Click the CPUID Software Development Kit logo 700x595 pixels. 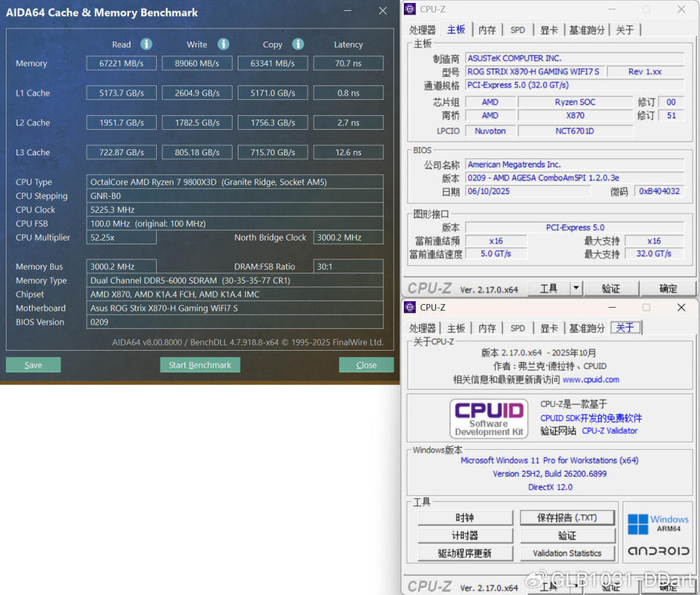pos(489,419)
